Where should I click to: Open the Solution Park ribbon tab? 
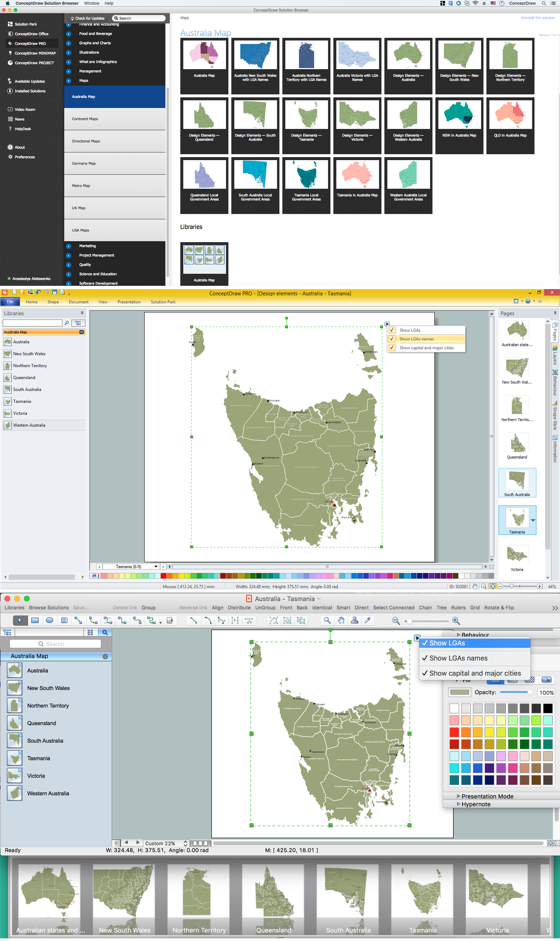(x=163, y=302)
